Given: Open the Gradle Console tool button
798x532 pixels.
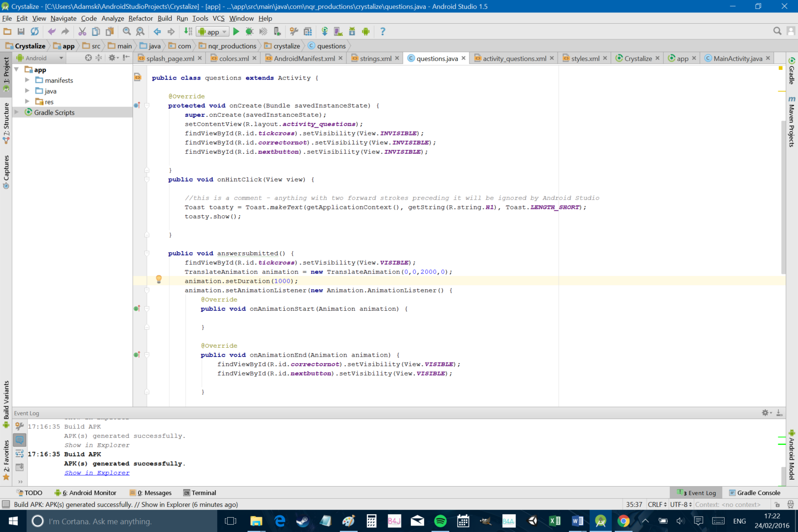Looking at the screenshot, I should click(x=754, y=493).
